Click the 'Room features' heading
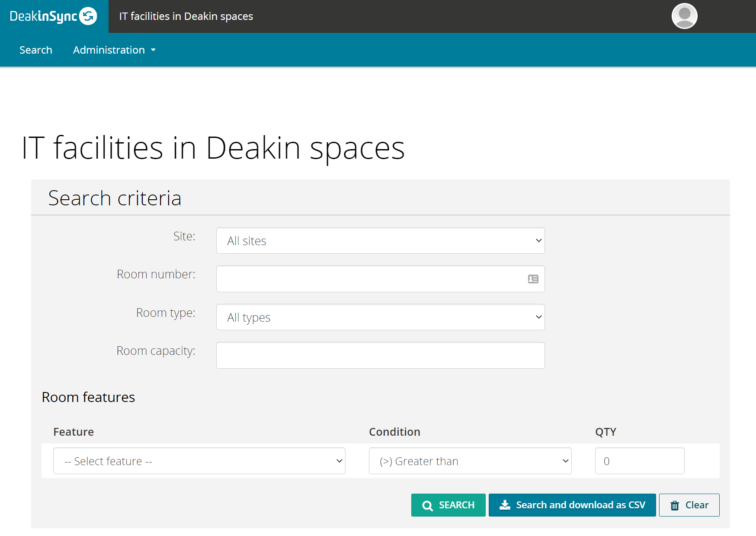756x536 pixels. (x=88, y=397)
